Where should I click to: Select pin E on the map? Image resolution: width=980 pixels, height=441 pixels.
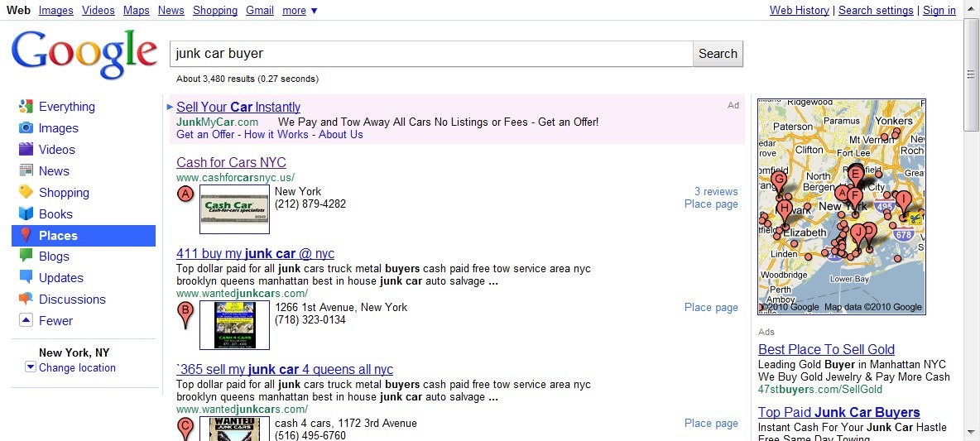[856, 175]
